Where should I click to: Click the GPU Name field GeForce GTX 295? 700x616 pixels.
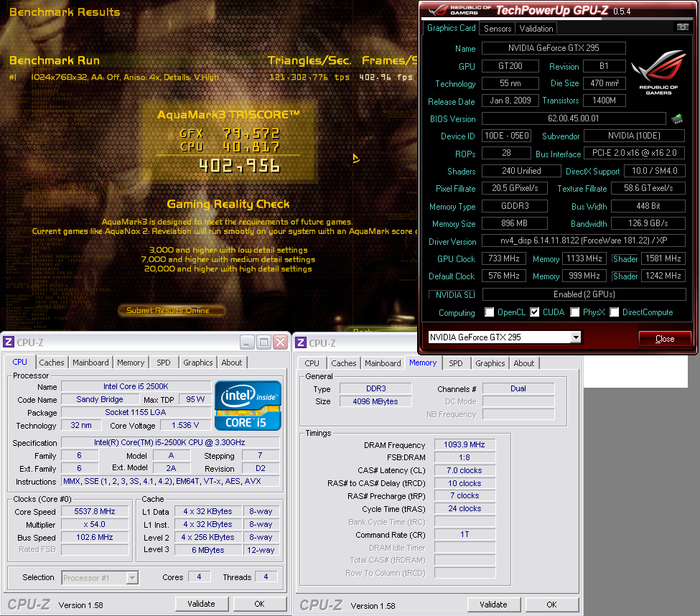[554, 48]
